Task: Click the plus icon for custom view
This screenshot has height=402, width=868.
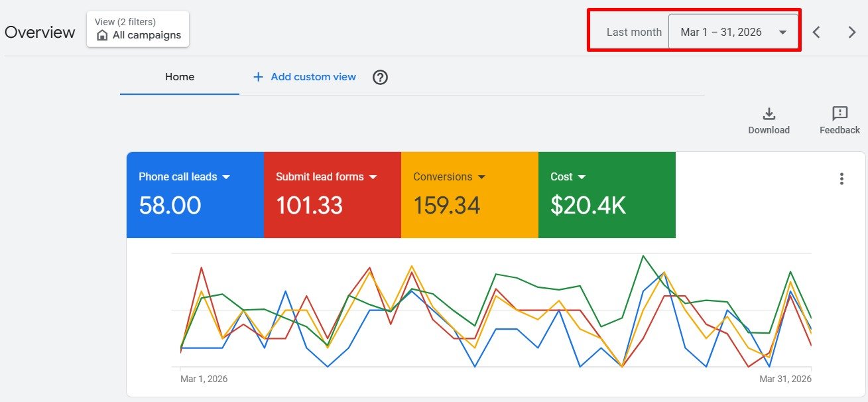Action: (258, 77)
